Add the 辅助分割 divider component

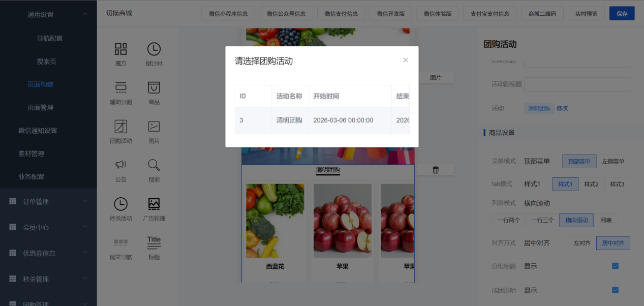(x=120, y=88)
